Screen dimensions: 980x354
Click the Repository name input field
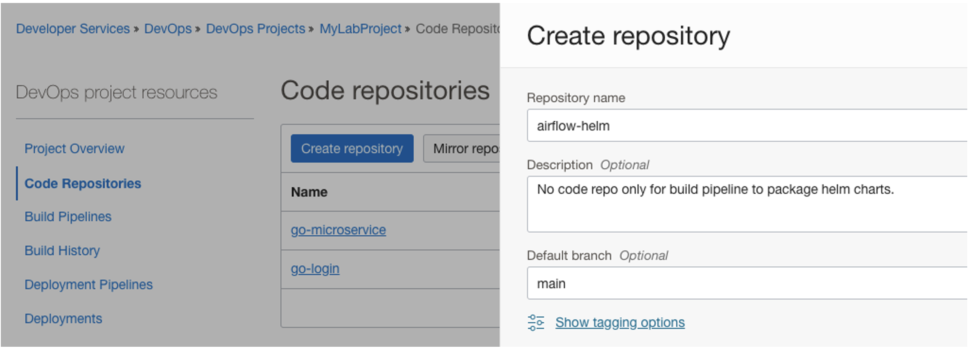point(744,126)
